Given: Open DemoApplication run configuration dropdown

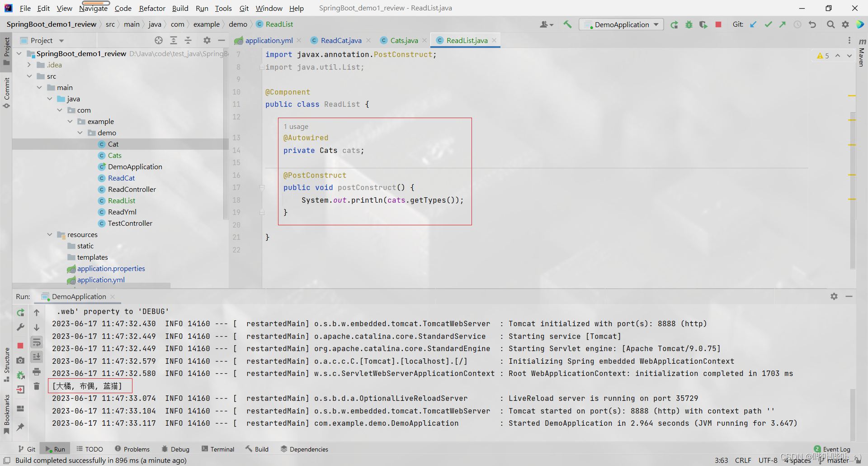Looking at the screenshot, I should point(621,24).
